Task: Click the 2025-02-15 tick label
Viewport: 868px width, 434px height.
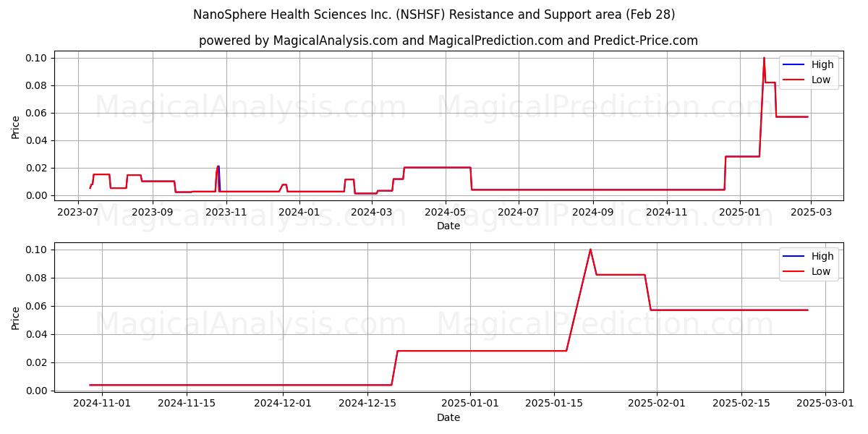Action: (x=741, y=404)
